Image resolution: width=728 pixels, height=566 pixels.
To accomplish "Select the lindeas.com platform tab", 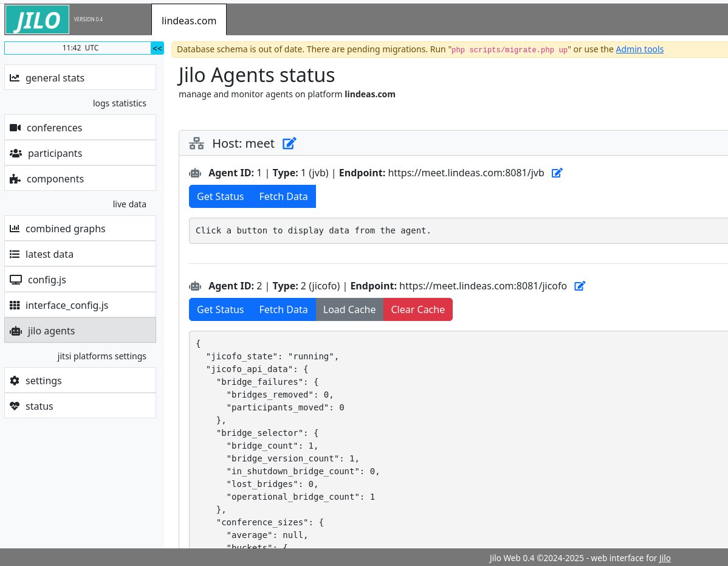I will (189, 21).
